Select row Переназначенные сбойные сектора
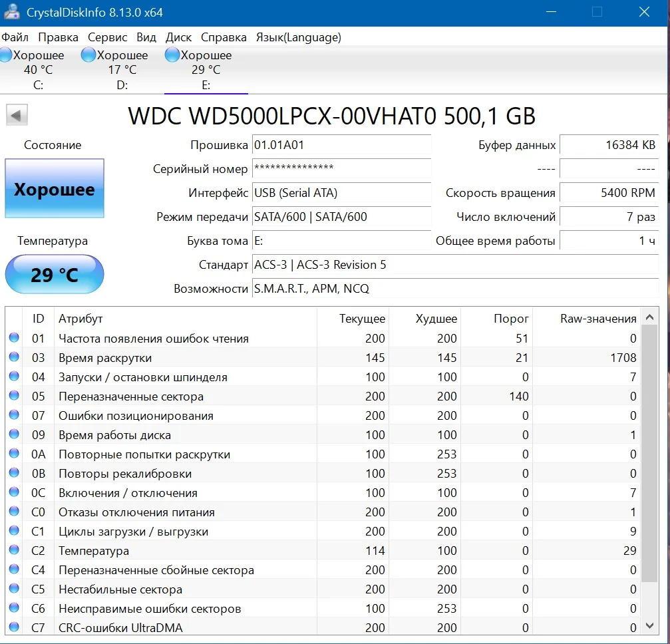This screenshot has width=670, height=644. point(323,569)
